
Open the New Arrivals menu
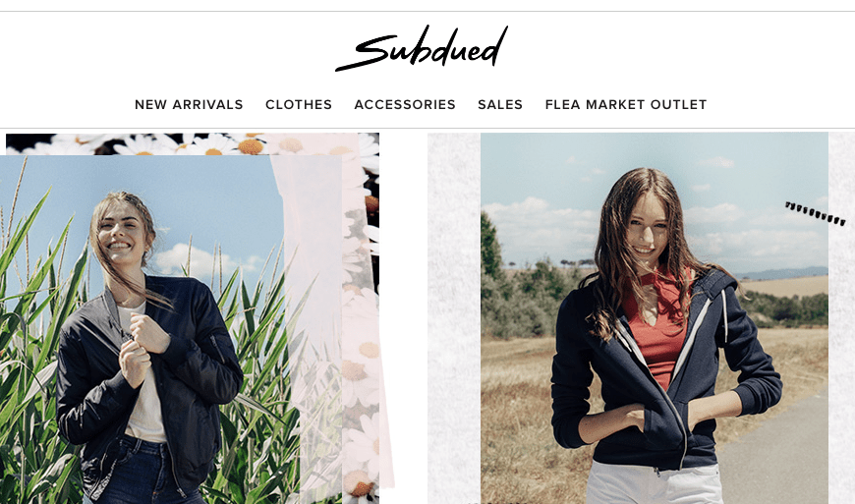click(189, 104)
